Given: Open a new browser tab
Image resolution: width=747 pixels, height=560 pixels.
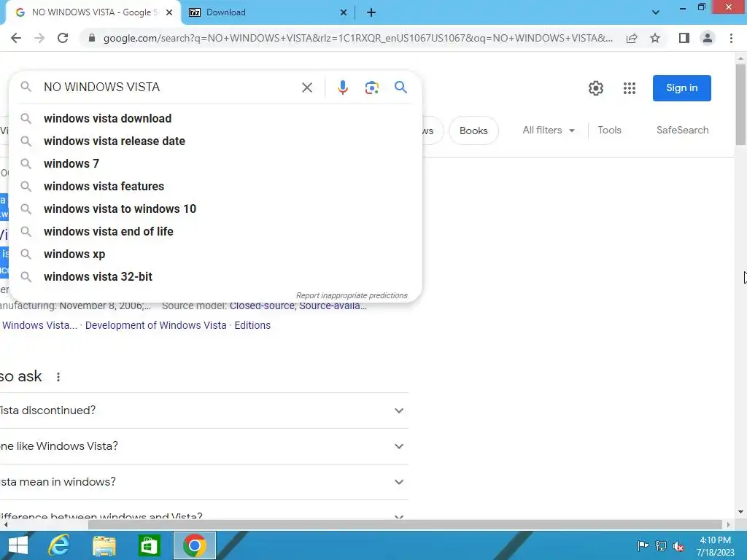Looking at the screenshot, I should tap(371, 12).
